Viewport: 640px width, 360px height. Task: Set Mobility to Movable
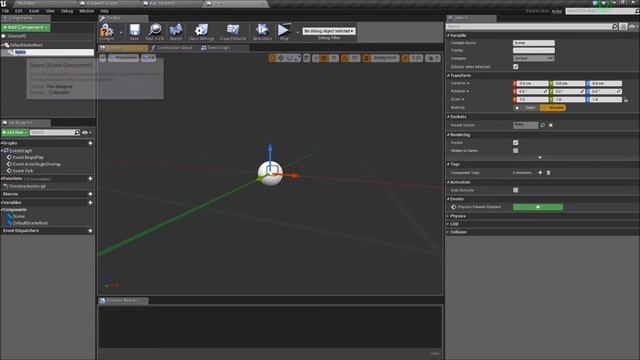[553, 108]
